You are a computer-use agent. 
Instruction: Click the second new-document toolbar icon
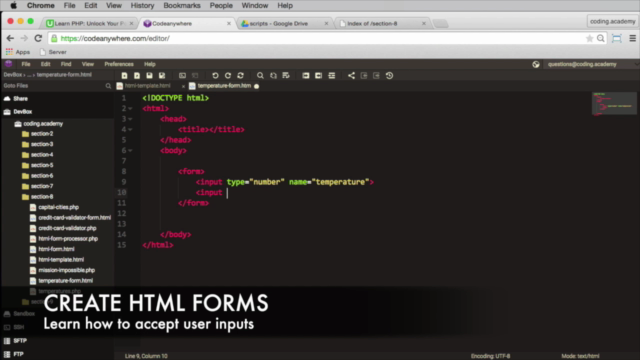point(137,76)
